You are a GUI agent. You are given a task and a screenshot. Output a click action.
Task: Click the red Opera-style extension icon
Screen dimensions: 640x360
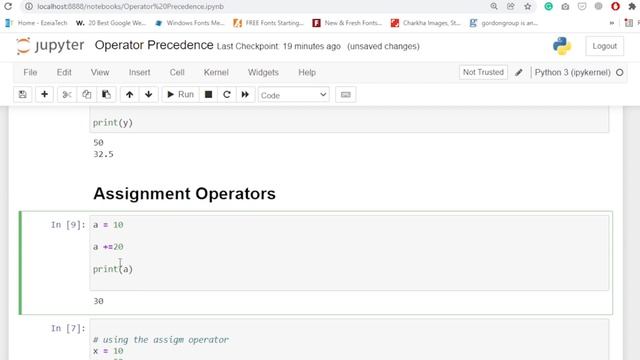(616, 6)
